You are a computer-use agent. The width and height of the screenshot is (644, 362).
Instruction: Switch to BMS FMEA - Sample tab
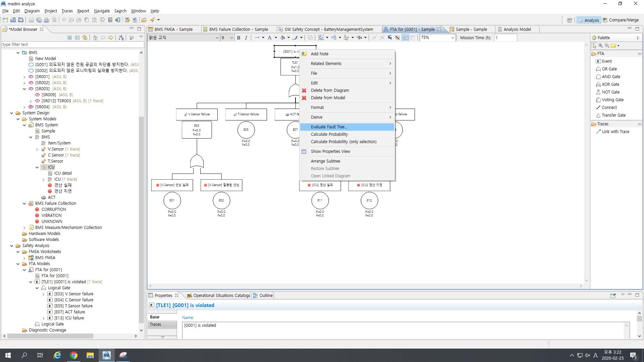tap(173, 29)
